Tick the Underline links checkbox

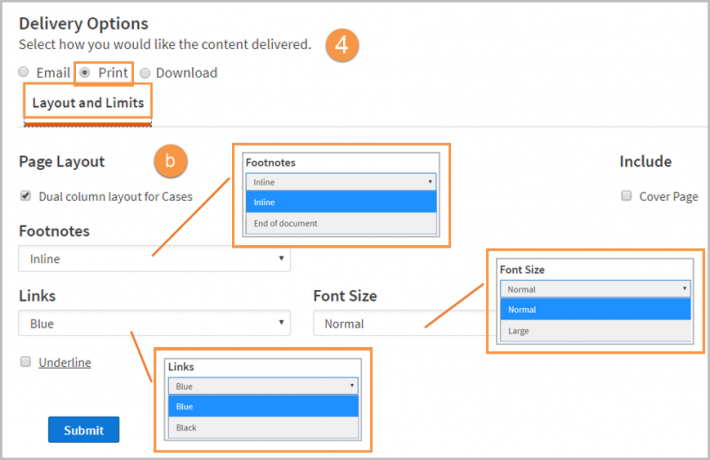point(26,362)
